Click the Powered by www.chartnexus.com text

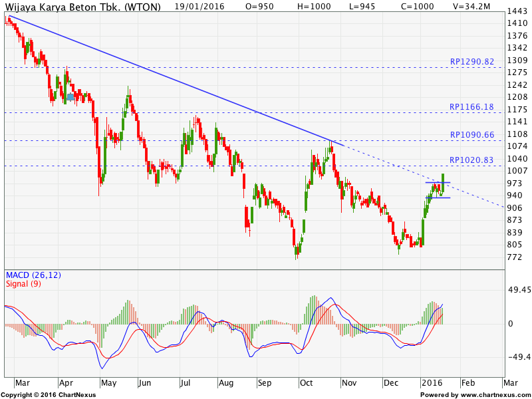475,395
